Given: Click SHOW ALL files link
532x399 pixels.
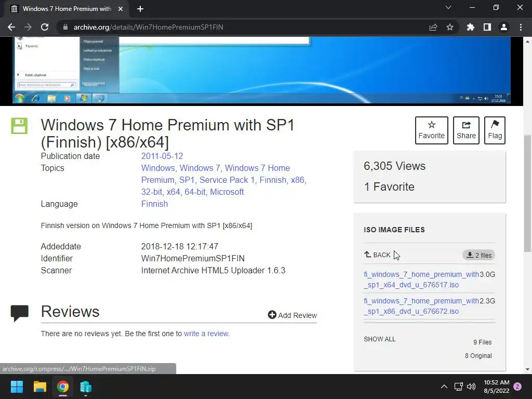Looking at the screenshot, I should [379, 339].
